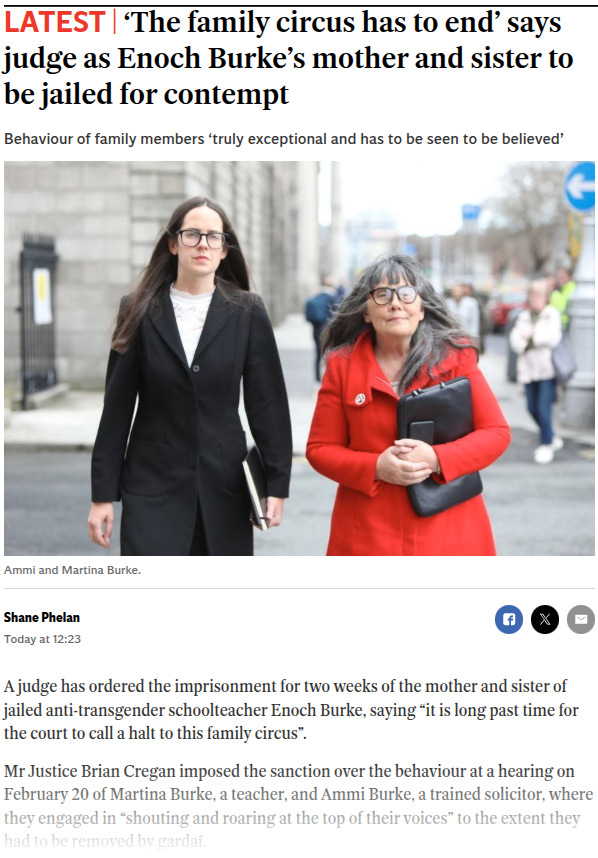Click the faded 'removed by gardaí' line
Image resolution: width=598 pixels, height=858 pixels.
tap(105, 841)
